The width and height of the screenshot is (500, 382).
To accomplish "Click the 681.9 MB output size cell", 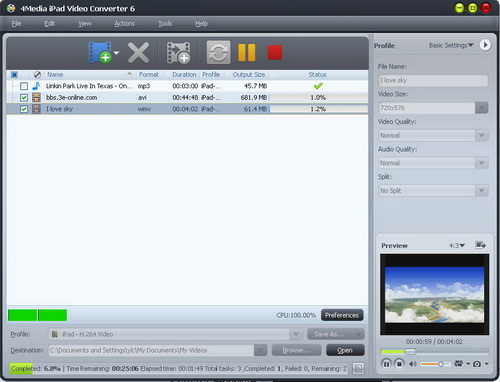I will pos(254,98).
